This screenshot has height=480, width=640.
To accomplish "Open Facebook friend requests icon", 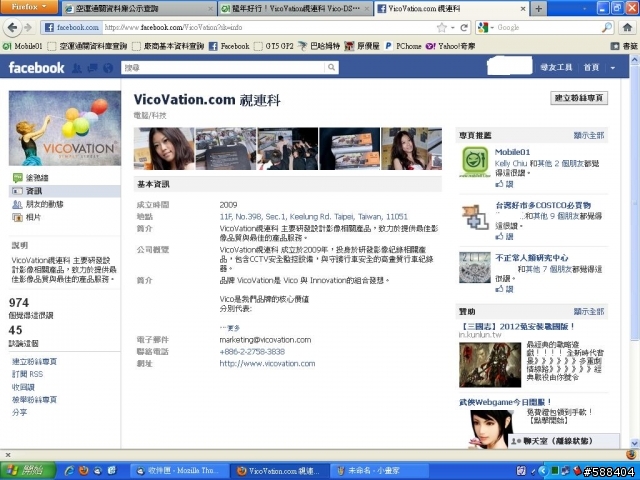I will 77,68.
